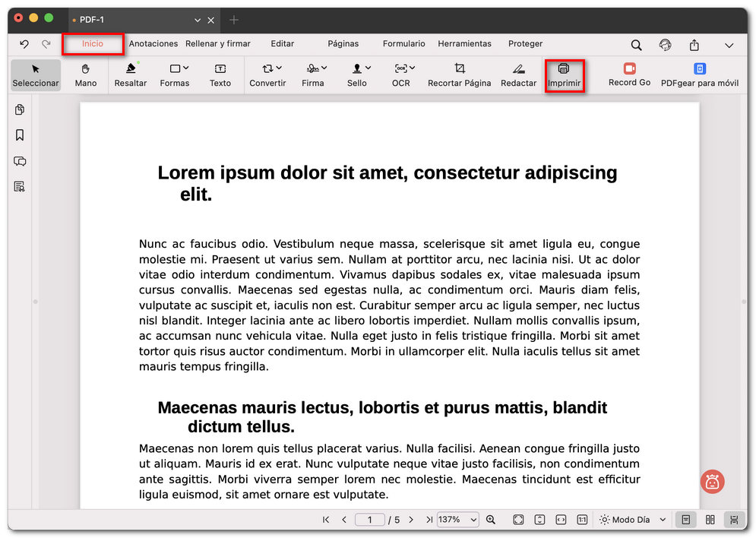Show the page thumbnails panel
Viewport: 756px width, 538px height.
click(21, 109)
